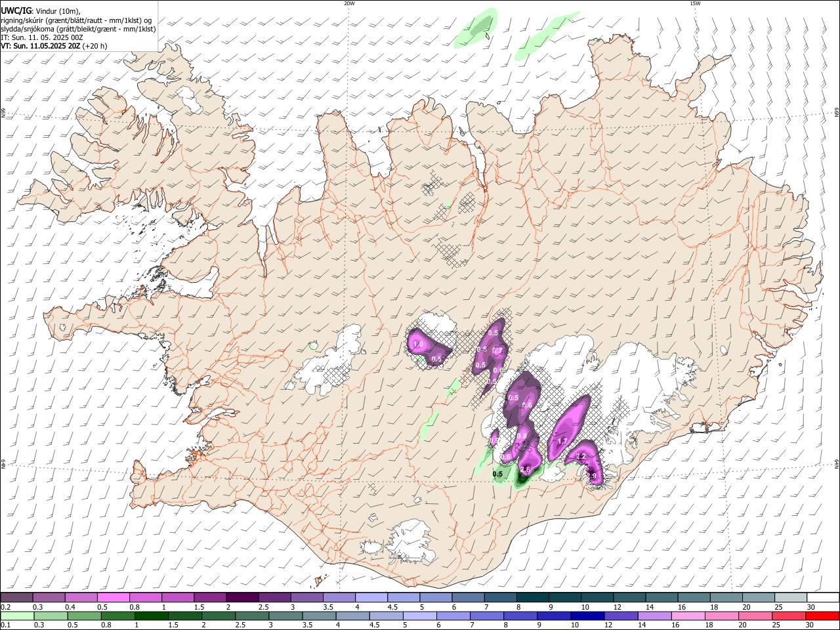
Task: Click the 'slydda/snjókoma (grátt/bleikt/grænt' description line
Action: click(78, 29)
